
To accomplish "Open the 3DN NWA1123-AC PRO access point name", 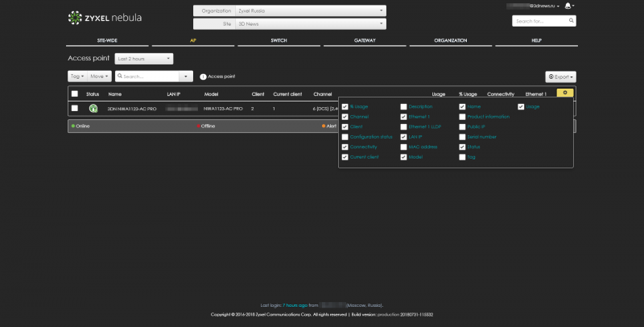I will pyautogui.click(x=132, y=109).
